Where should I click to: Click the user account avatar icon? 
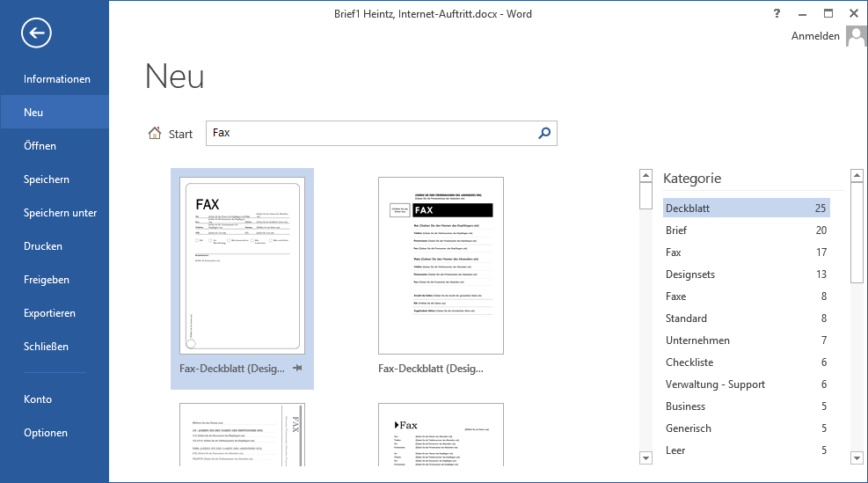pos(856,36)
